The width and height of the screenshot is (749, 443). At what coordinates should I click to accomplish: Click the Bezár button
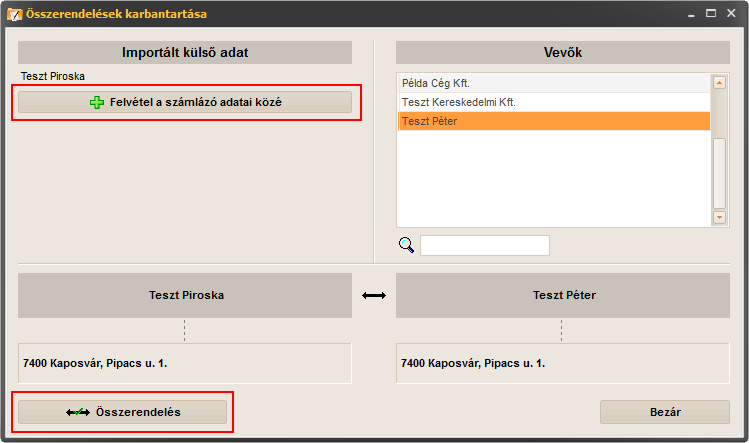click(664, 412)
